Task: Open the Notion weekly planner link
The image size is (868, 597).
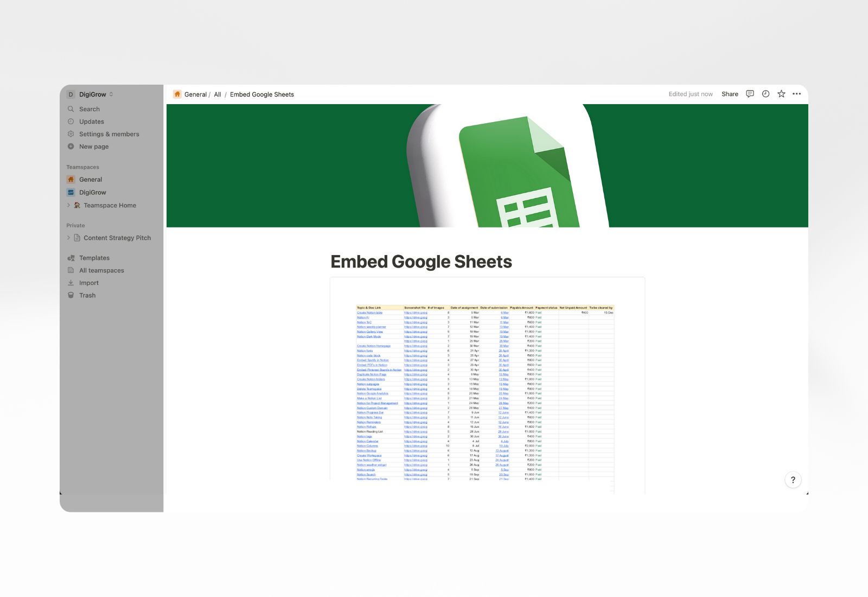Action: 371,327
